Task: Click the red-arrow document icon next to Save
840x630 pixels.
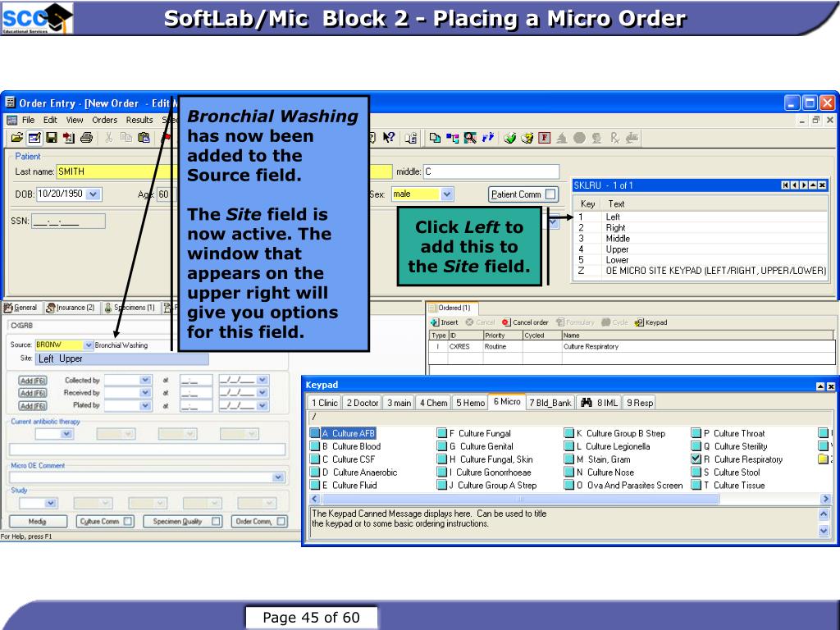Action: (x=69, y=138)
